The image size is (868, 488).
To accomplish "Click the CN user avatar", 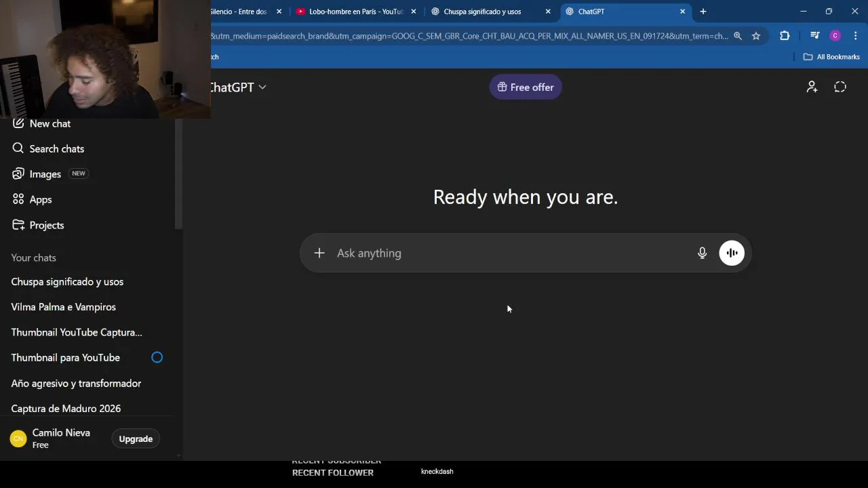I will pos(18,439).
